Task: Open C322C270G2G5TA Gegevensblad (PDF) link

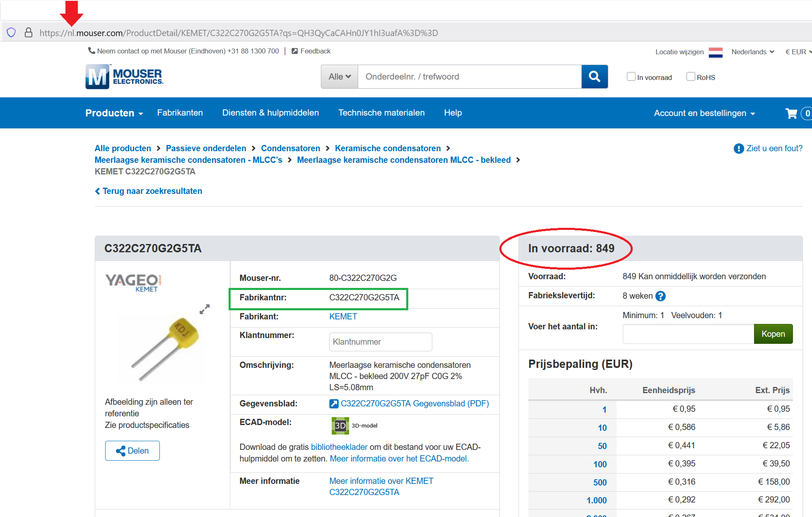Action: (x=414, y=403)
